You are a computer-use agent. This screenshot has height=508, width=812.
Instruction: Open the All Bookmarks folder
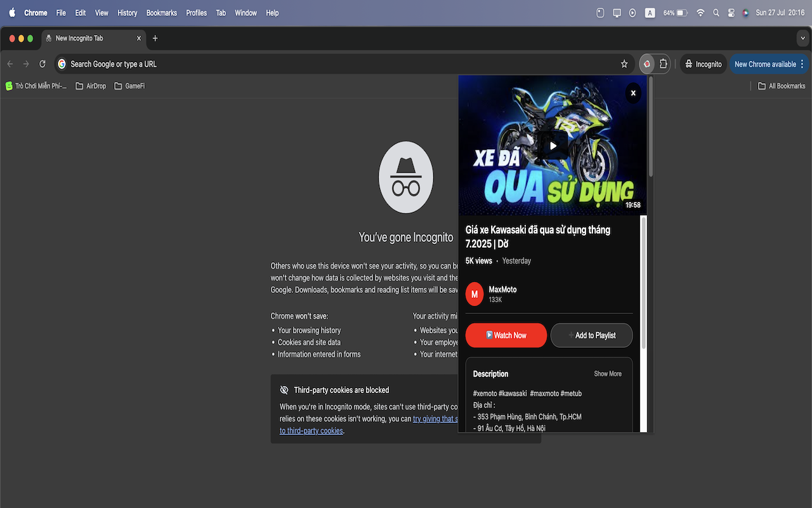[782, 86]
